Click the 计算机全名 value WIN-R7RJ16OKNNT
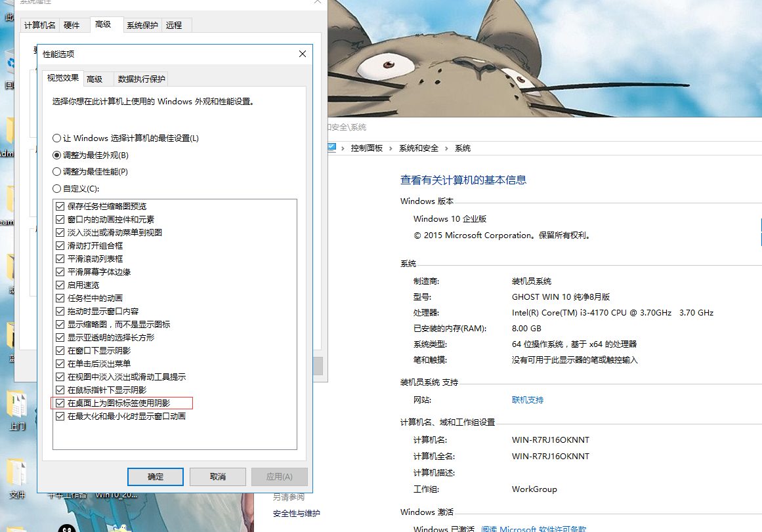The image size is (762, 532). click(551, 457)
